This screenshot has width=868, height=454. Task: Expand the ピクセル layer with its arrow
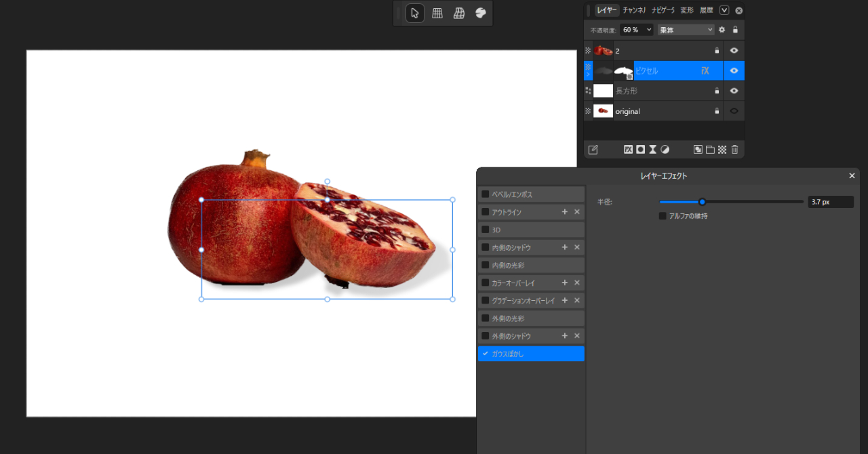click(588, 75)
